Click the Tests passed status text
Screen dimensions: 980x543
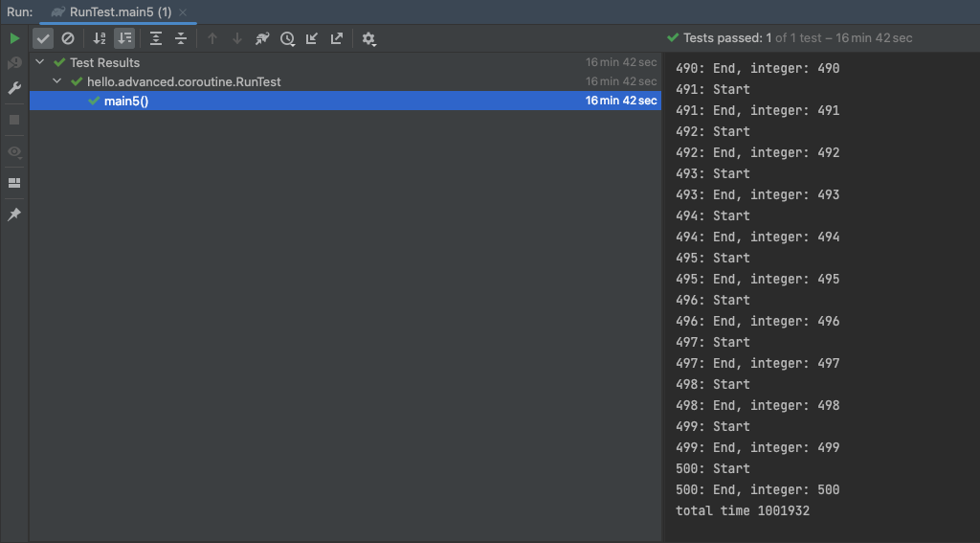[797, 38]
